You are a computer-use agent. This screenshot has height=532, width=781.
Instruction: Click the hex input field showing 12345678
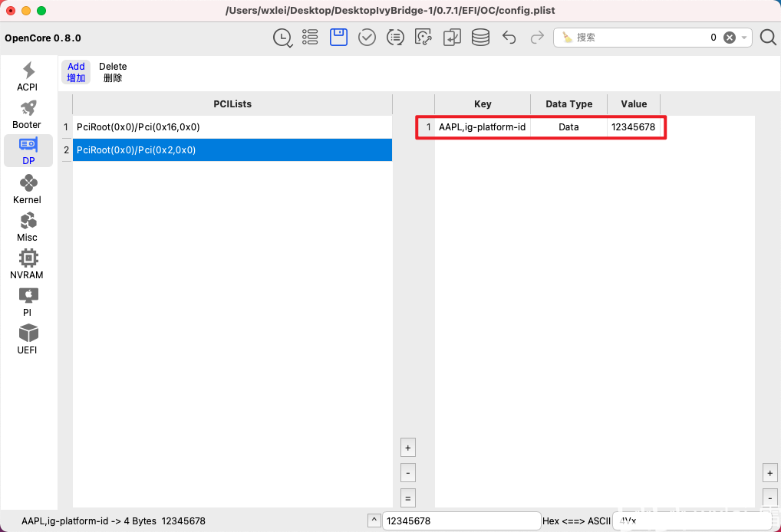click(462, 521)
